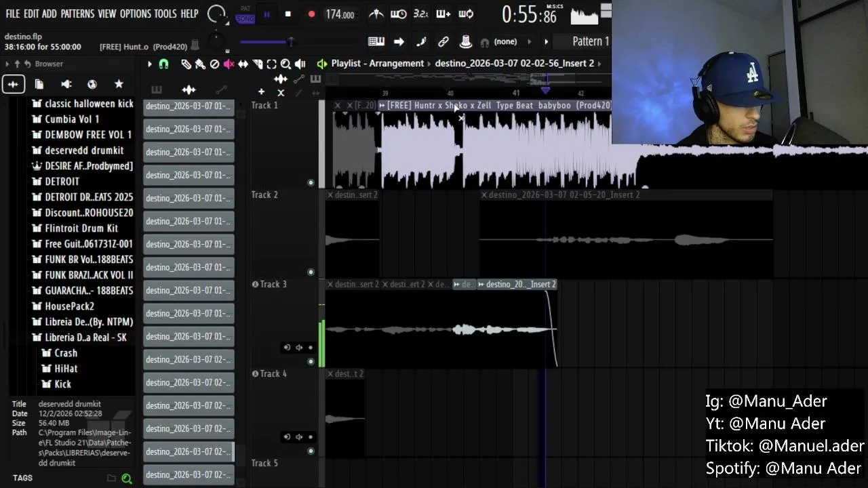Mute Track 2 via its green dot
Image resolution: width=868 pixels, height=488 pixels.
coord(311,272)
